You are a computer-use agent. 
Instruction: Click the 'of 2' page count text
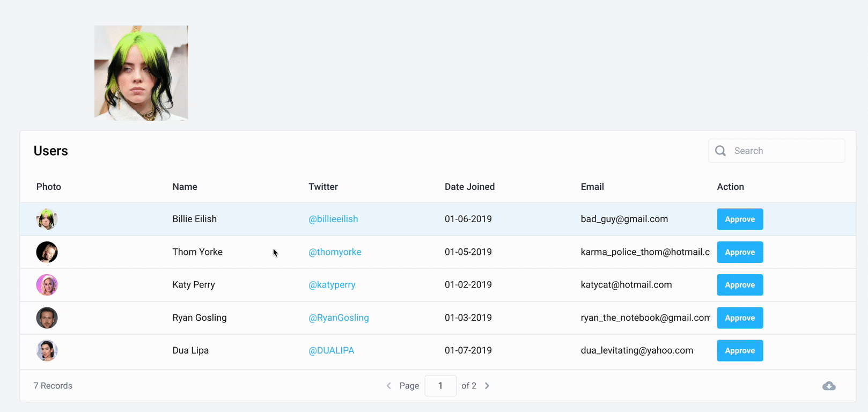pyautogui.click(x=469, y=386)
